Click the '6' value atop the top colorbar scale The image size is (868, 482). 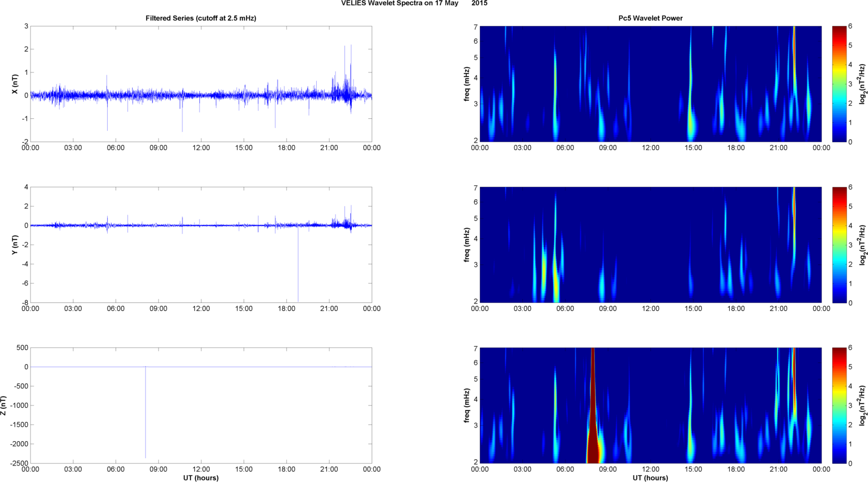point(850,27)
